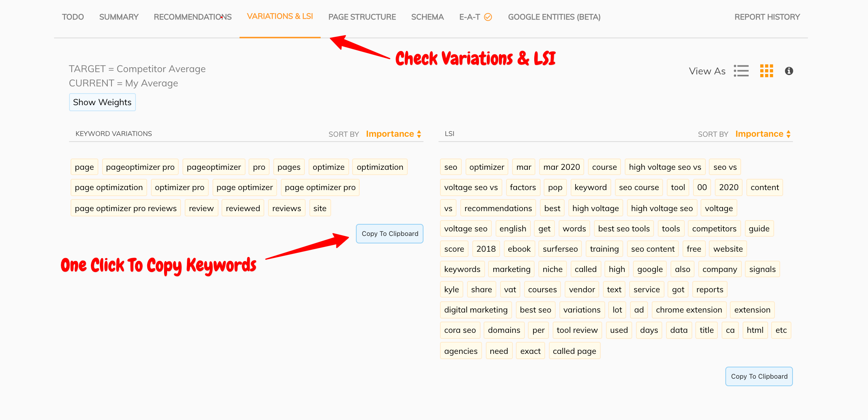Screen dimensions: 868x420
Task: Click sort arrows beside LSI Importance
Action: 789,134
